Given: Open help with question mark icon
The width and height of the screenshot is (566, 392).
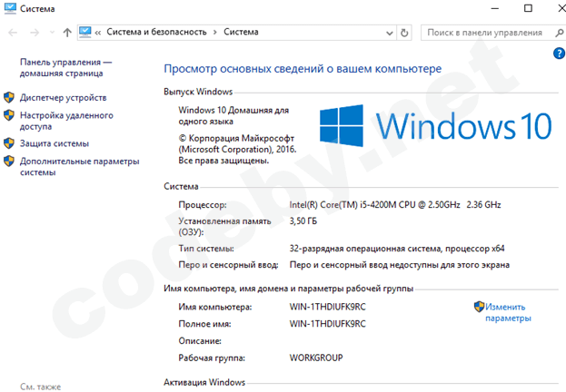Looking at the screenshot, I should point(559,54).
